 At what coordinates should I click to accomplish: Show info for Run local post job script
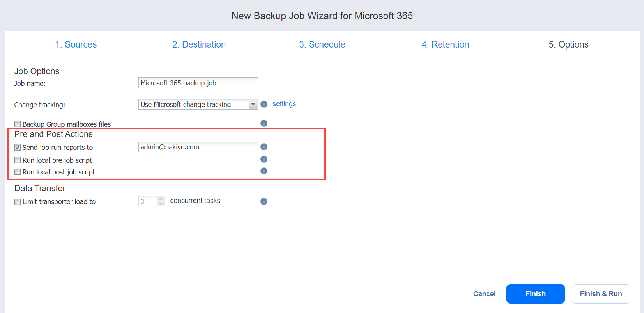(x=264, y=171)
